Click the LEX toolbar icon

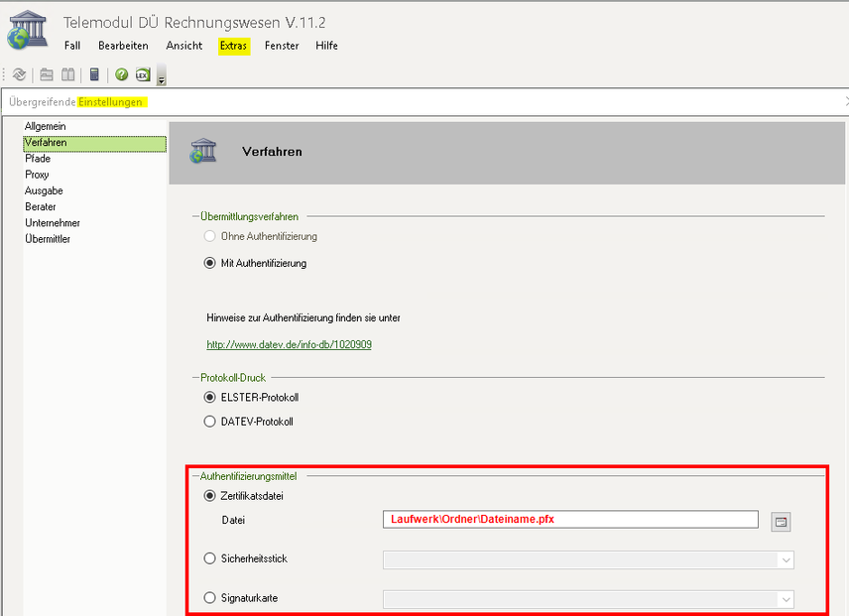click(x=142, y=74)
